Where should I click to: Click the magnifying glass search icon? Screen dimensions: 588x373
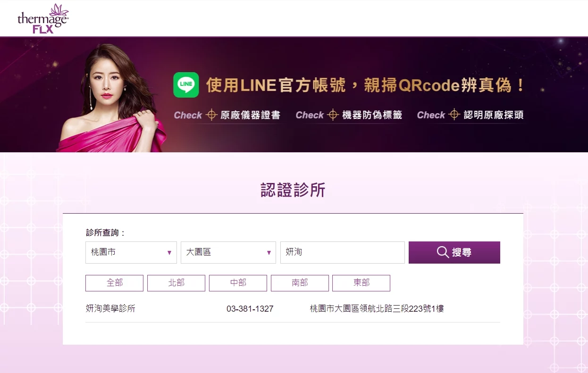point(443,252)
